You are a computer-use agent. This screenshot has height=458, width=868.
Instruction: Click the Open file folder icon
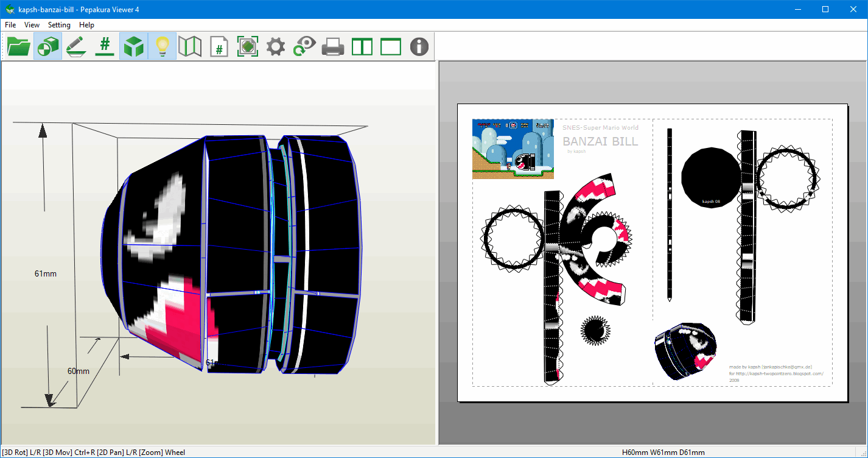(x=19, y=46)
